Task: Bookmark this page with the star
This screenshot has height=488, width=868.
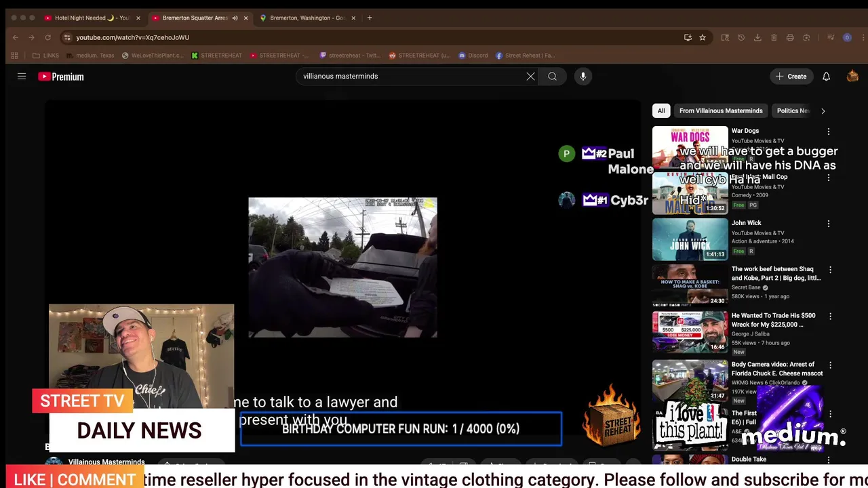Action: [703, 37]
